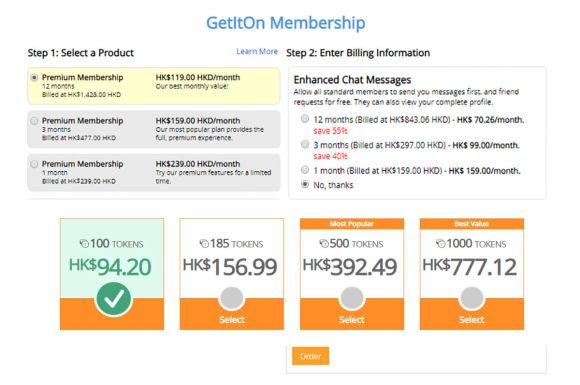This screenshot has width=580, height=385.
Task: Click the token coin icon beside 185 TOKENS
Action: pyautogui.click(x=204, y=243)
